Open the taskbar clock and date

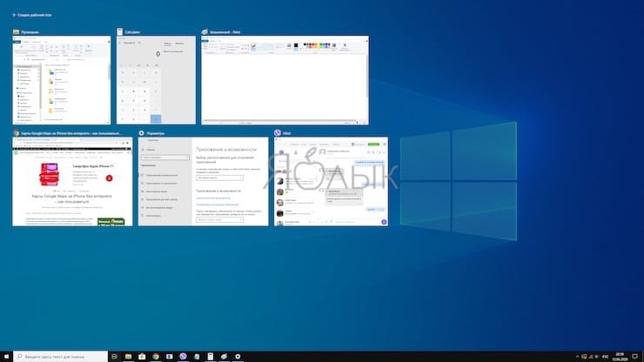tap(620, 356)
